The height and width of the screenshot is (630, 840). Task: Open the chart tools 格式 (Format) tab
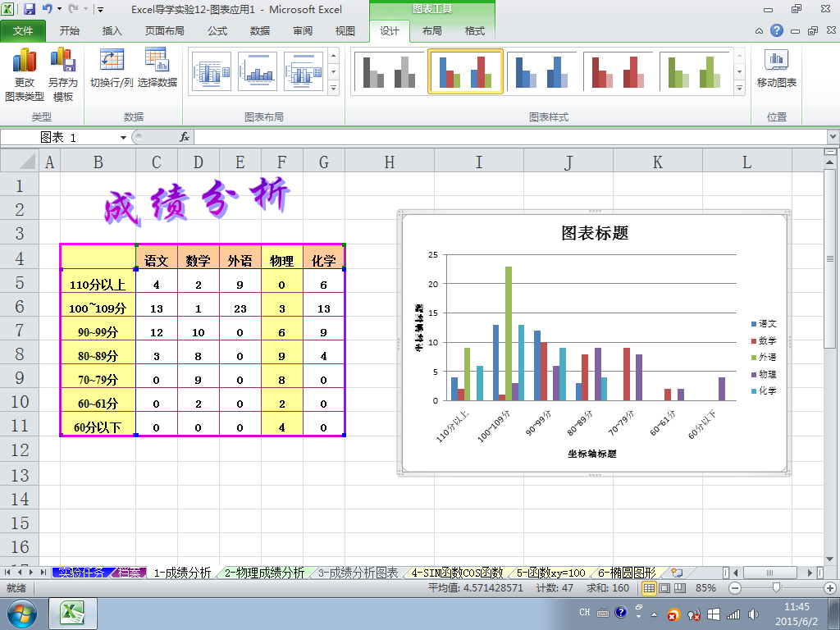tap(475, 31)
